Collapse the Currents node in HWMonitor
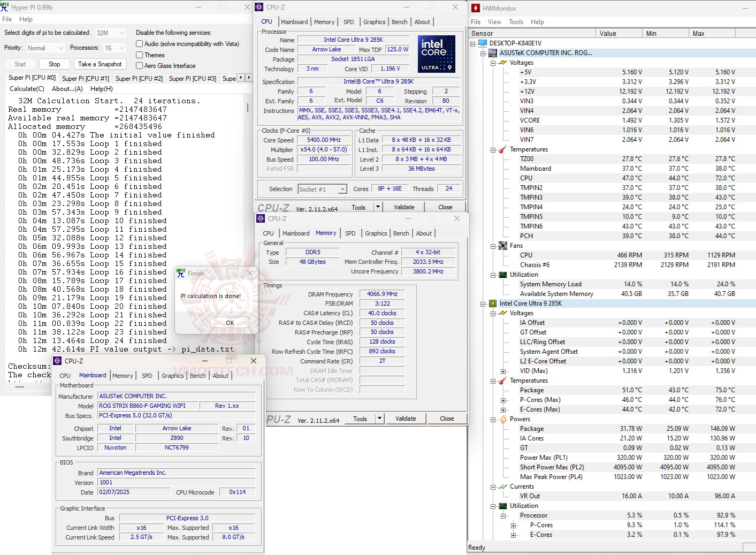Image resolution: width=756 pixels, height=555 pixels. pos(493,486)
